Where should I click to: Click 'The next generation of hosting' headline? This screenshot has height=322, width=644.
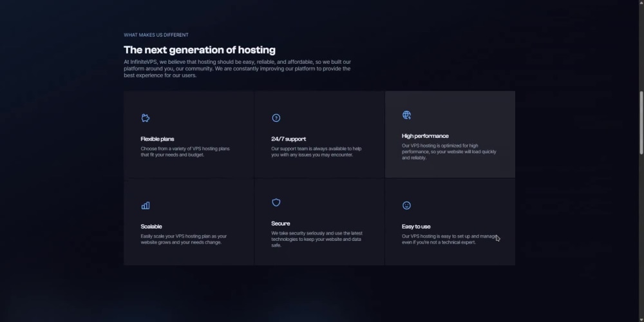pos(200,50)
